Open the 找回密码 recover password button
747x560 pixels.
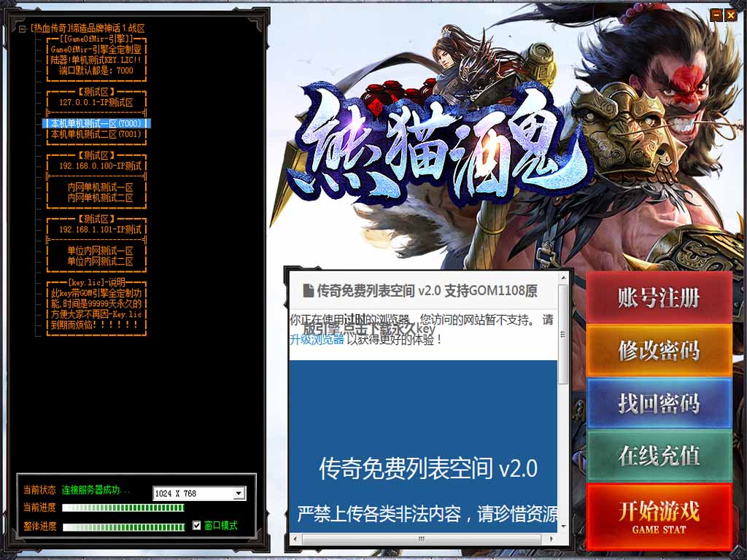tap(659, 403)
